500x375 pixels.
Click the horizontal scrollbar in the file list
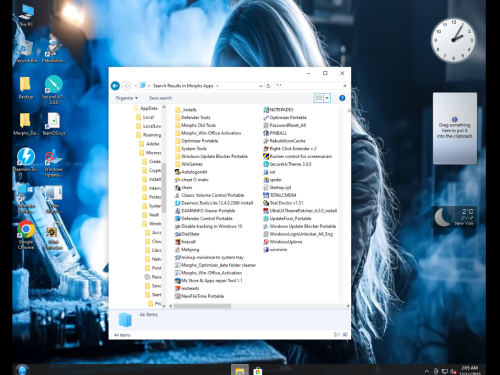[202, 306]
